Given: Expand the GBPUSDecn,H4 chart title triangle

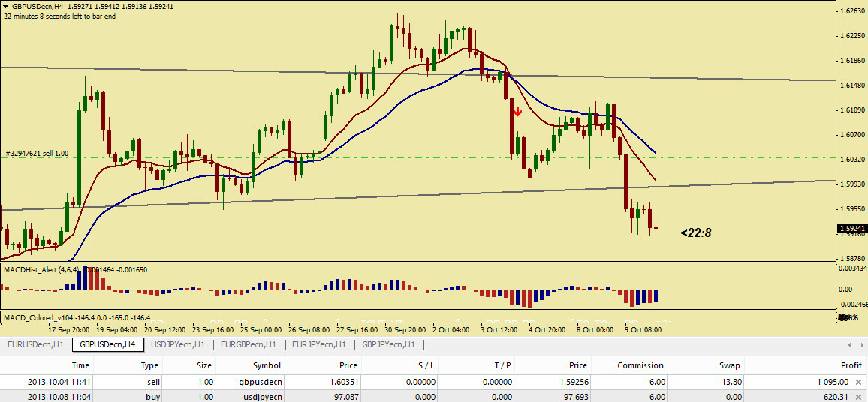Looking at the screenshot, I should coord(6,6).
